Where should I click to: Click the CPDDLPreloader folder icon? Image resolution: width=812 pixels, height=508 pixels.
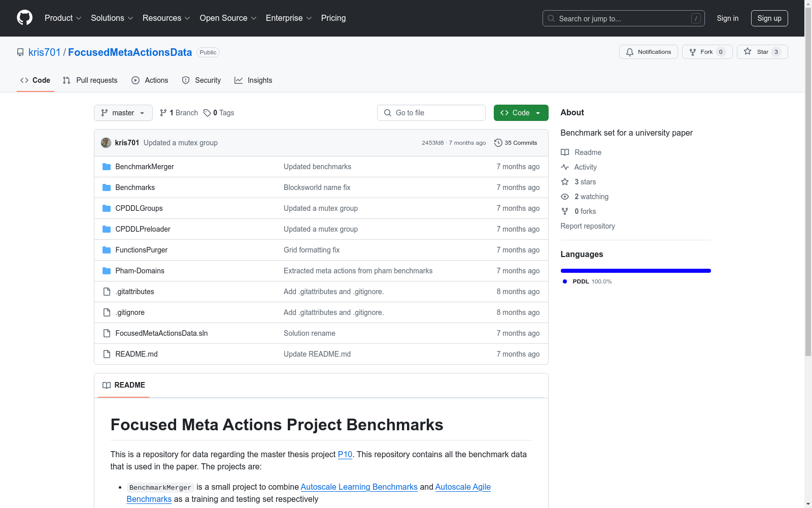click(x=107, y=229)
